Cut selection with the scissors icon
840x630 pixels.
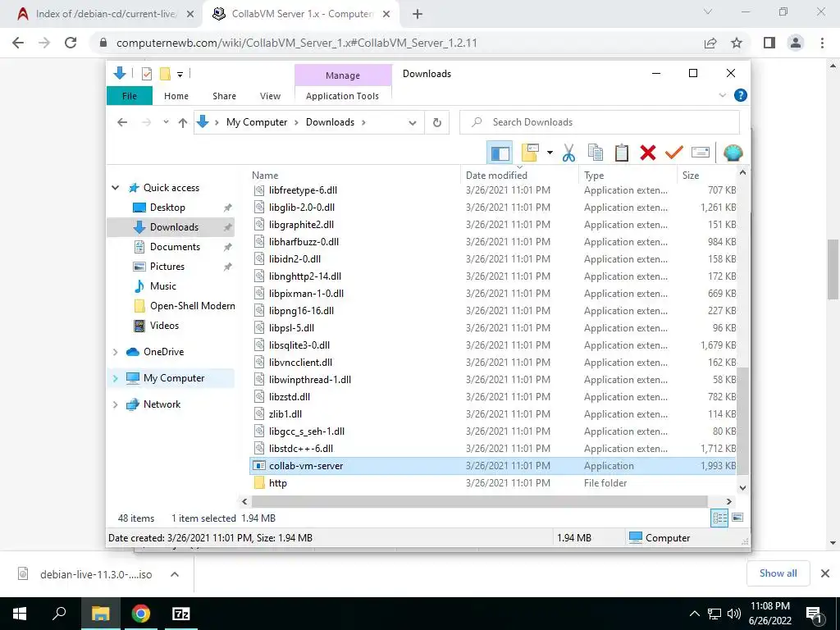click(568, 153)
